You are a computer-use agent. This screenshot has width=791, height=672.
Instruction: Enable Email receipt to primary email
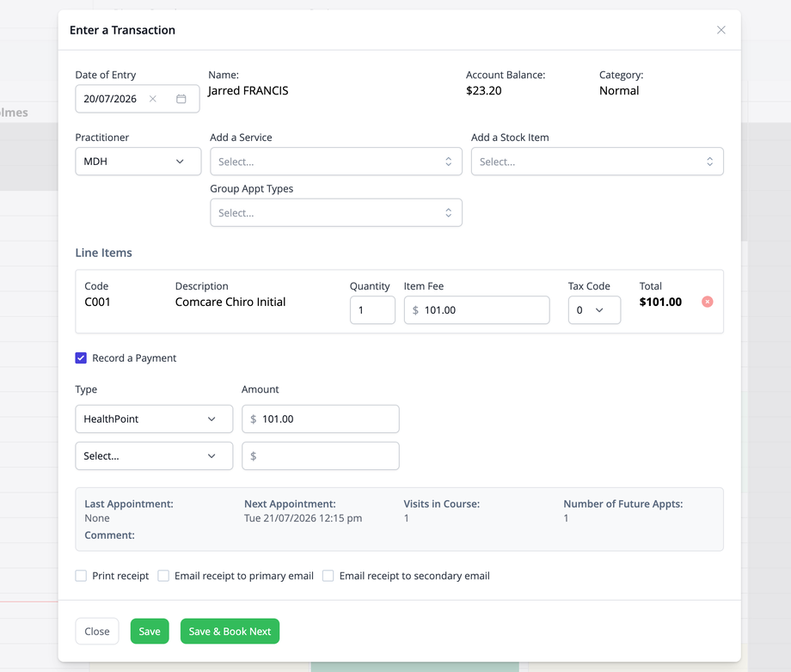click(x=163, y=576)
